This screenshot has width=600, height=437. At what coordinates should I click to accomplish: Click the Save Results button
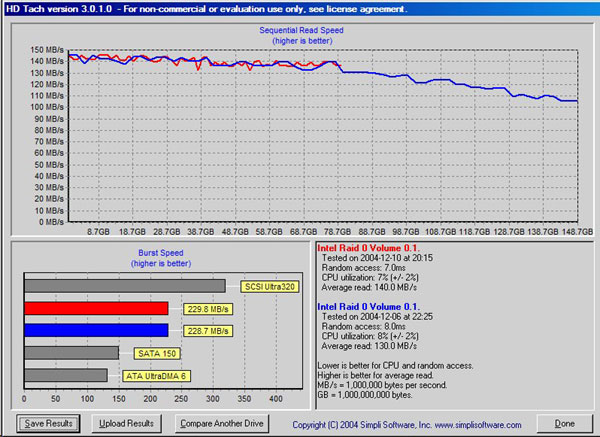coord(48,424)
